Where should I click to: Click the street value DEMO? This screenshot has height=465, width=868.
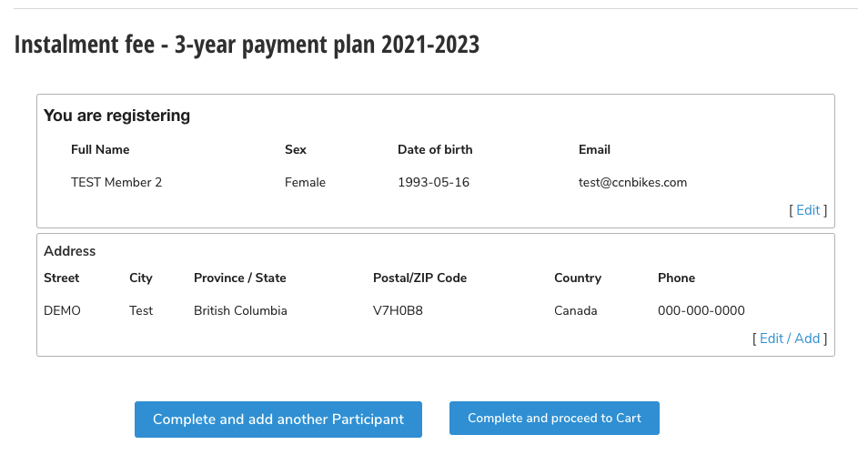pyautogui.click(x=62, y=310)
